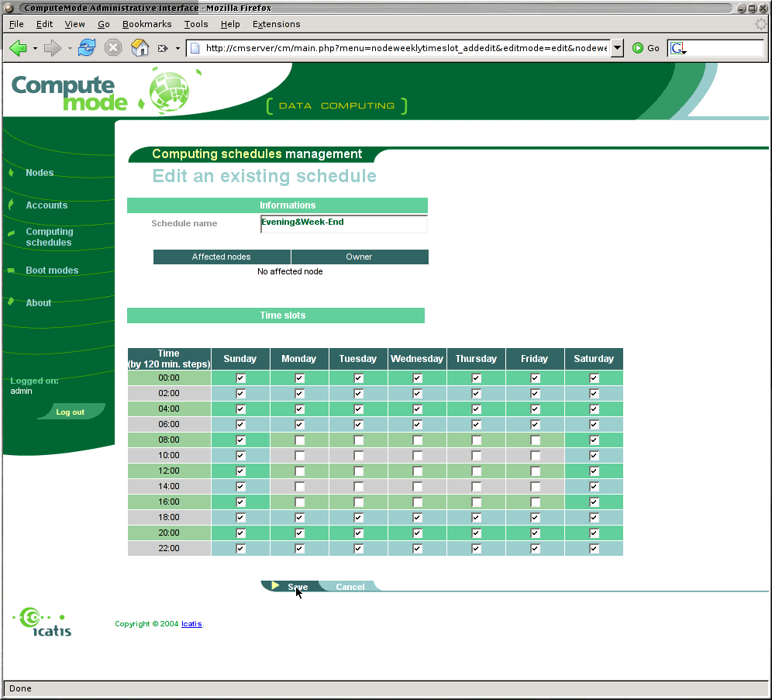
Task: Click the Schedule name input field
Action: tap(343, 223)
